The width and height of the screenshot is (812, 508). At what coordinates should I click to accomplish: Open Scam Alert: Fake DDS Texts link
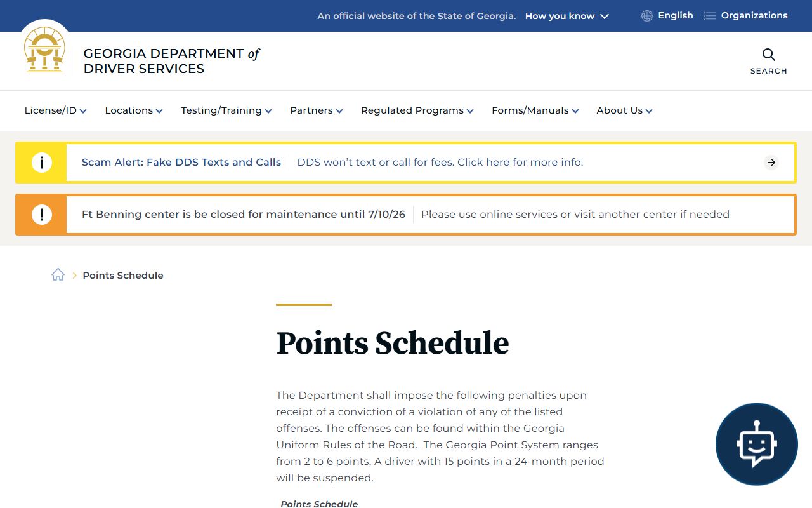click(181, 163)
